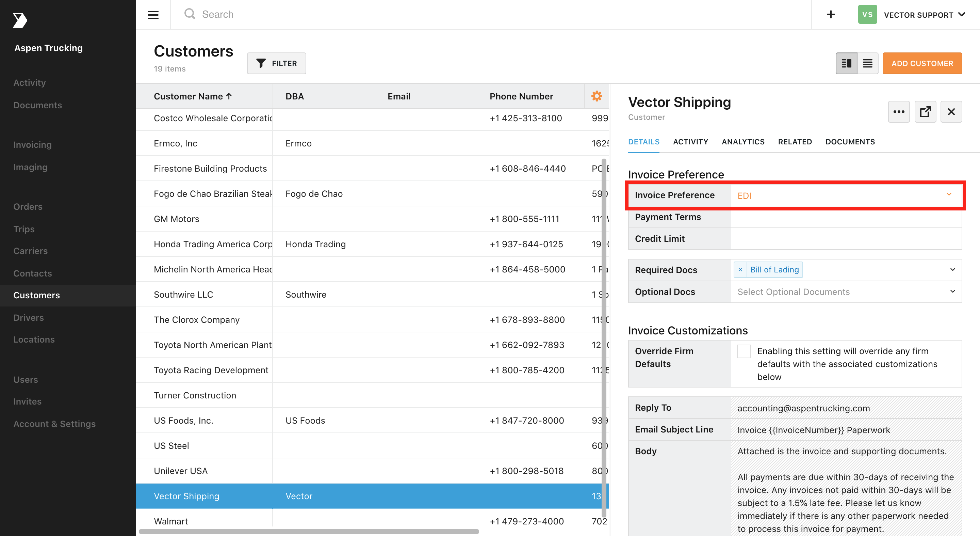
Task: Switch to the Activity tab
Action: 690,142
